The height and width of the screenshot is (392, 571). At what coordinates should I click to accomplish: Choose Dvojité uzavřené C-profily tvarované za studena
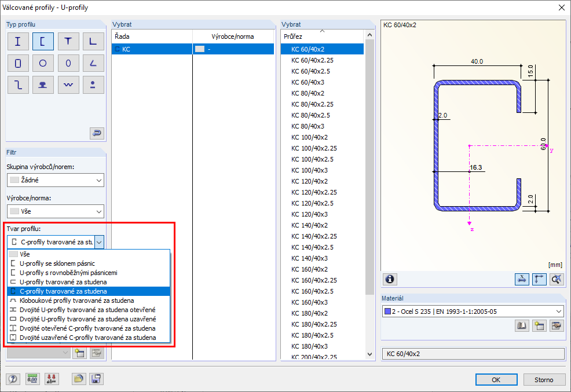(89, 338)
